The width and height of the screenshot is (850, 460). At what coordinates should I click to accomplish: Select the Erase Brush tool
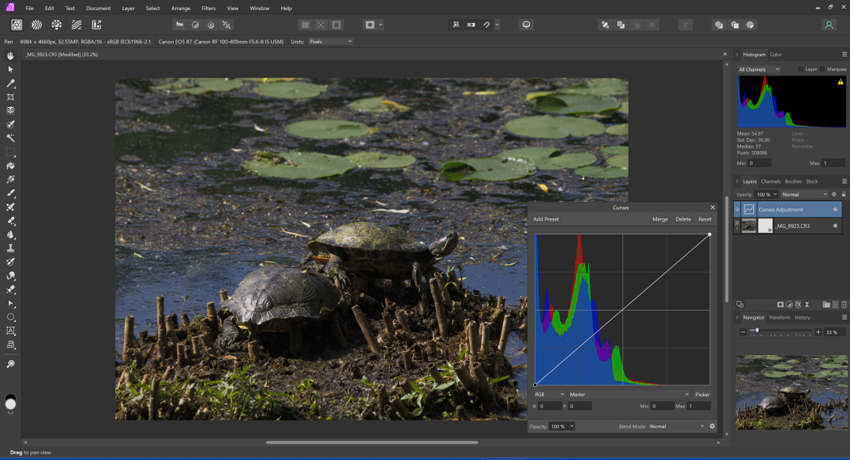pos(10,221)
